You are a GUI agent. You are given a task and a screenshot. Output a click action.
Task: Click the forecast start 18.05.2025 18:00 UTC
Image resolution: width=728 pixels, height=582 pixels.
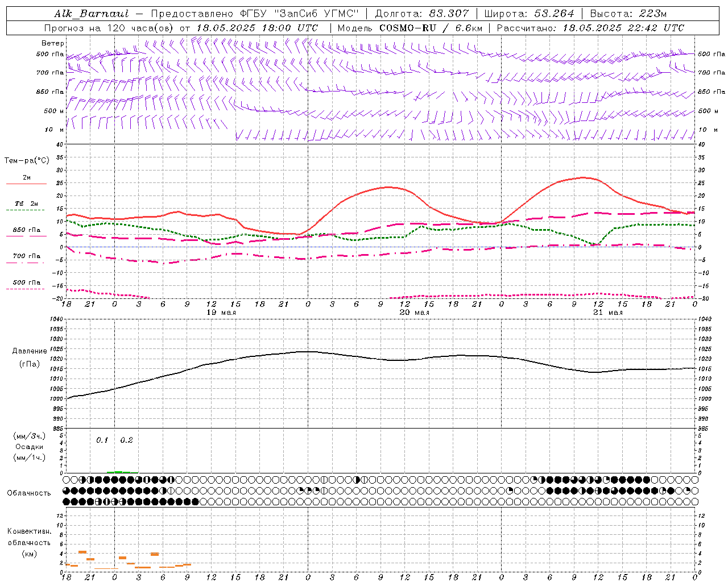pos(257,28)
